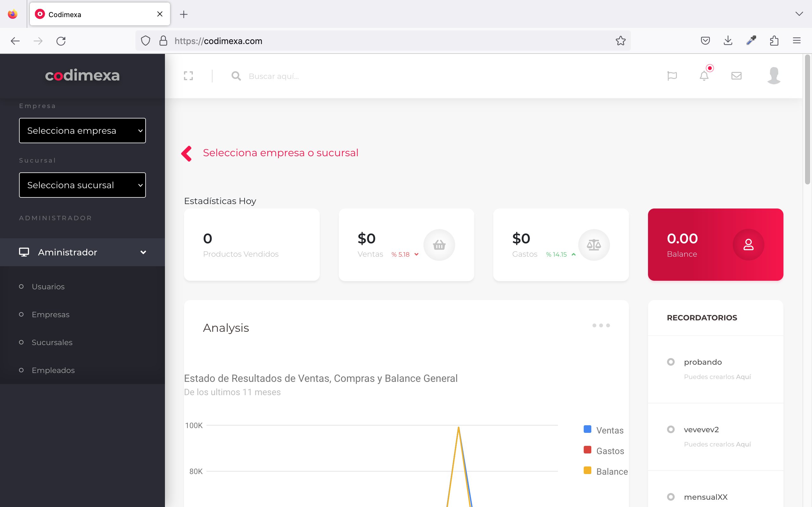812x507 pixels.
Task: Click the Gastos balance scale icon
Action: 593,245
